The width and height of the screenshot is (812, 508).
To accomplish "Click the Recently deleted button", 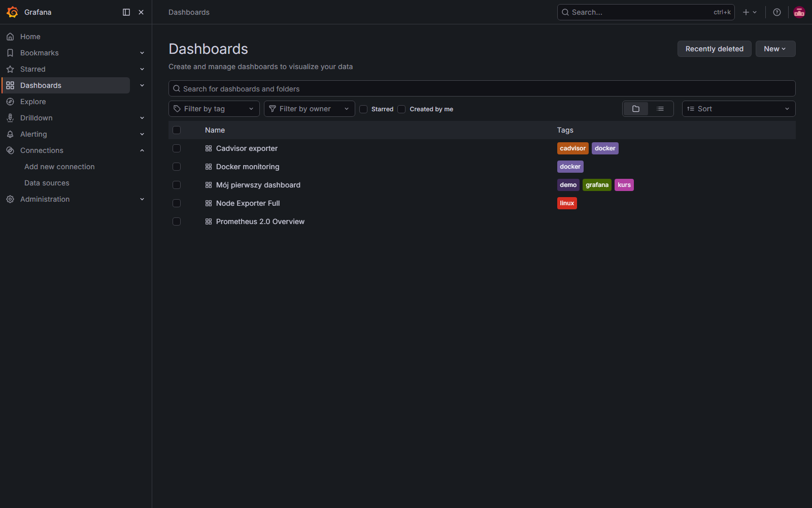I will click(x=715, y=49).
